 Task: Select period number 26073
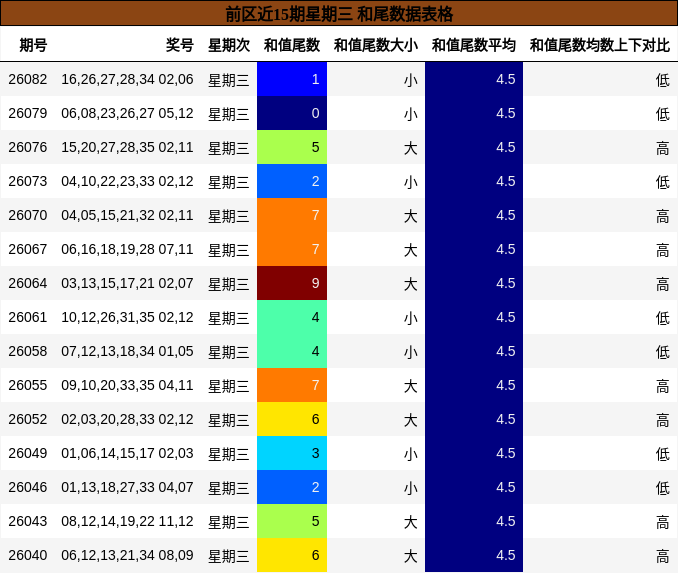point(28,181)
